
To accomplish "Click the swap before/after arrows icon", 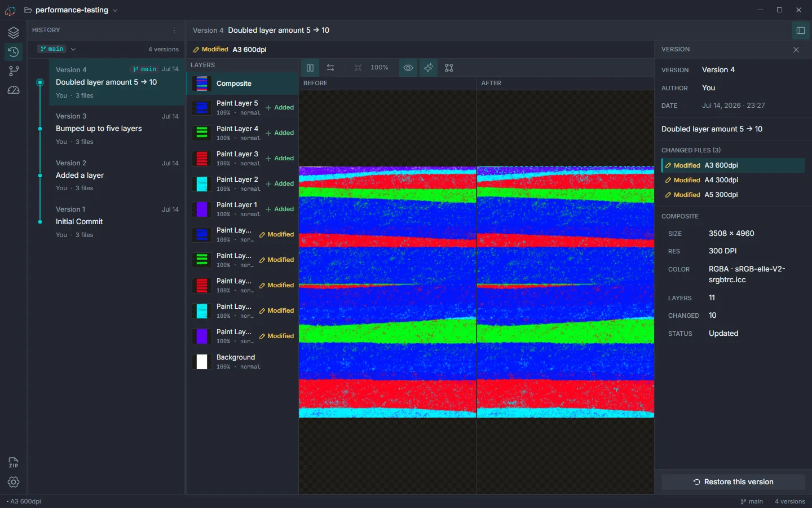I will [x=330, y=68].
